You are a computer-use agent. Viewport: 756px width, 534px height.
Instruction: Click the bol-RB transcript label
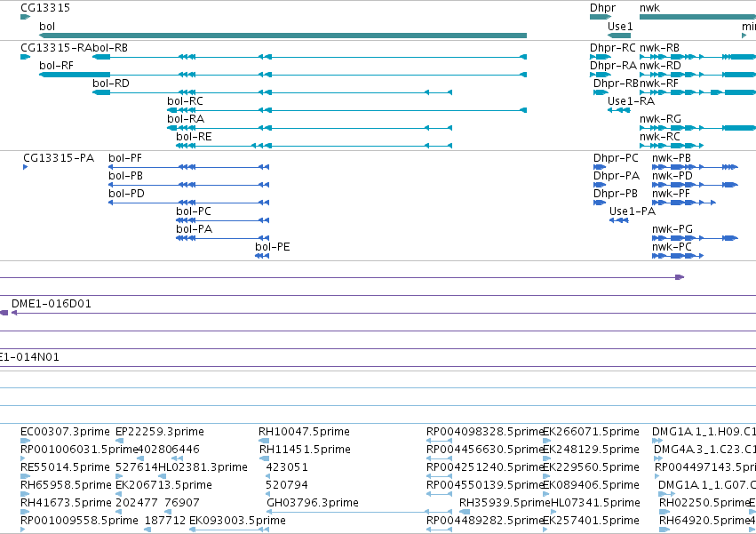[110, 48]
